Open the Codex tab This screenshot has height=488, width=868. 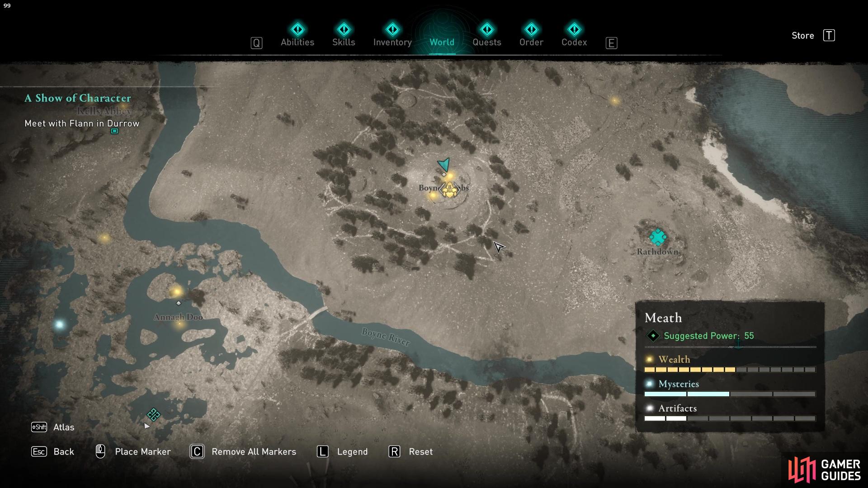pyautogui.click(x=574, y=42)
